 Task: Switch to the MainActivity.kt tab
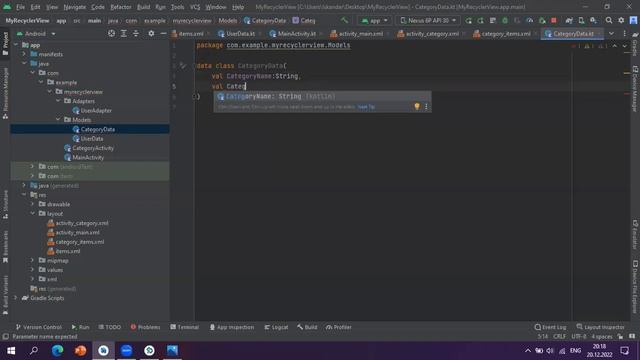(296, 33)
